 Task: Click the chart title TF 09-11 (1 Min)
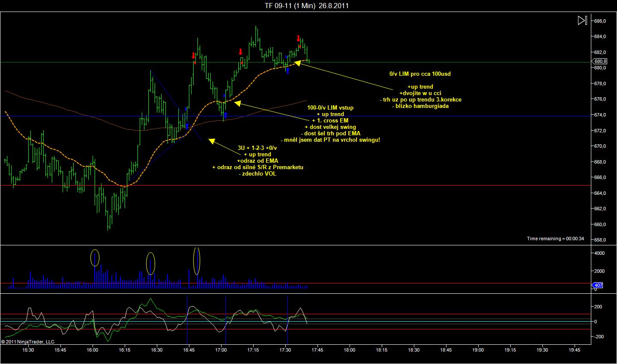click(x=290, y=6)
